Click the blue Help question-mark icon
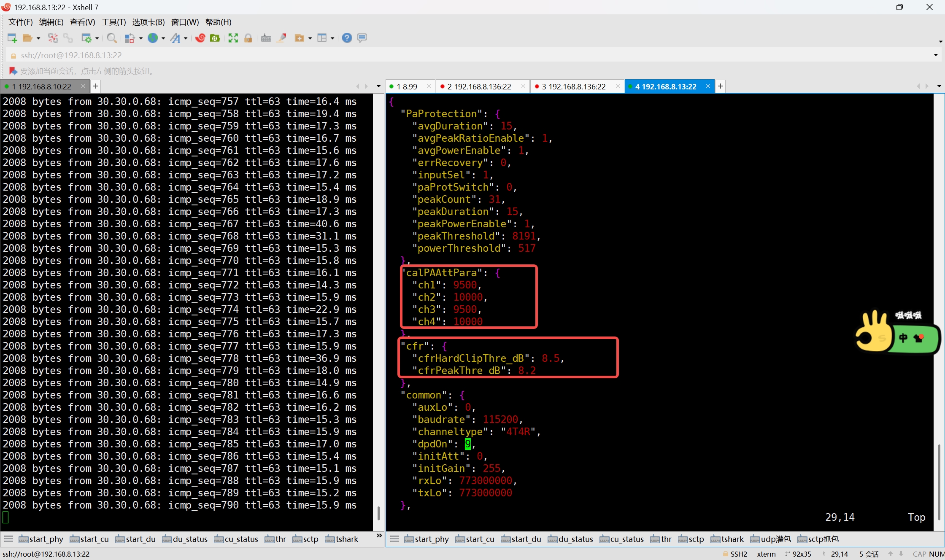 (x=347, y=38)
